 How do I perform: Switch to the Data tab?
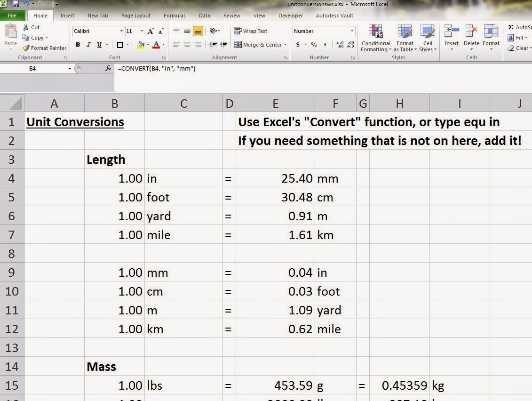click(x=204, y=16)
